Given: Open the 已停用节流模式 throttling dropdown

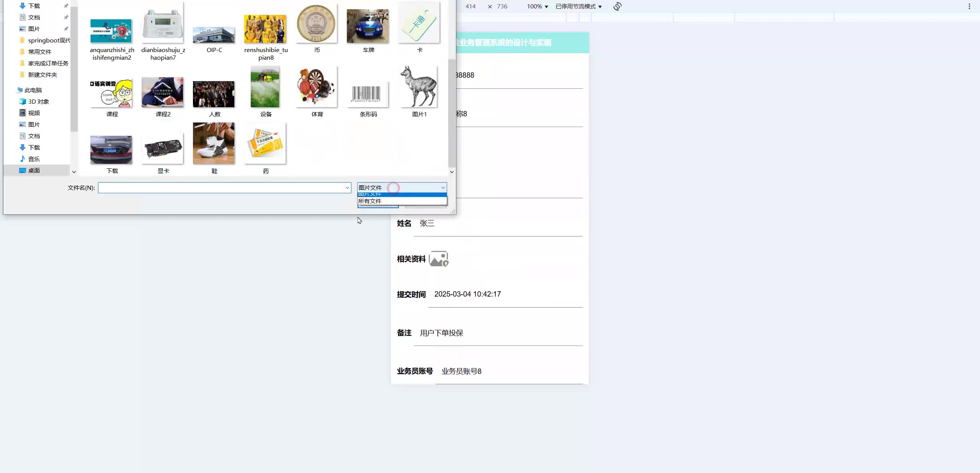Looking at the screenshot, I should [x=578, y=7].
